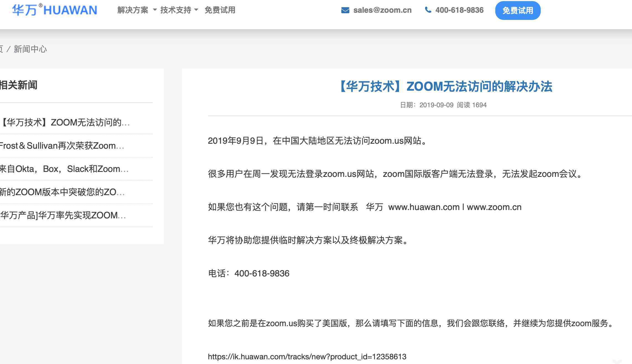Click the article title heading
This screenshot has width=632, height=364.
tap(445, 86)
